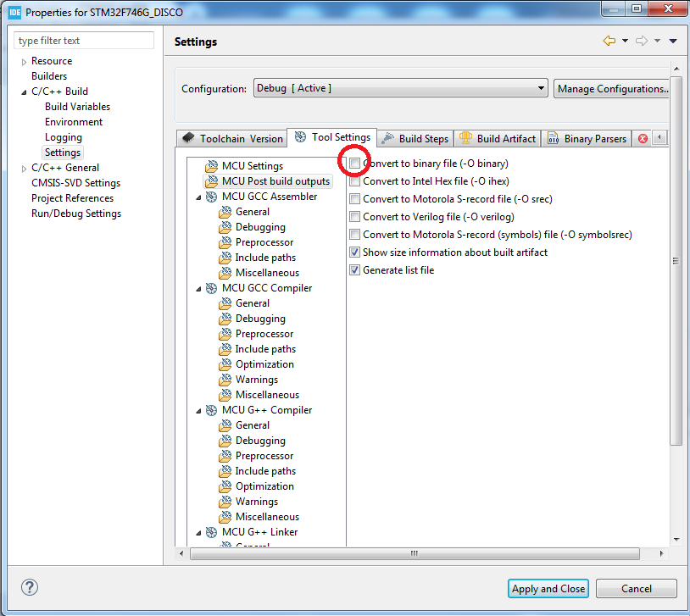Image resolution: width=690 pixels, height=616 pixels.
Task: Switch to the Binary Parsers tab
Action: pyautogui.click(x=587, y=139)
